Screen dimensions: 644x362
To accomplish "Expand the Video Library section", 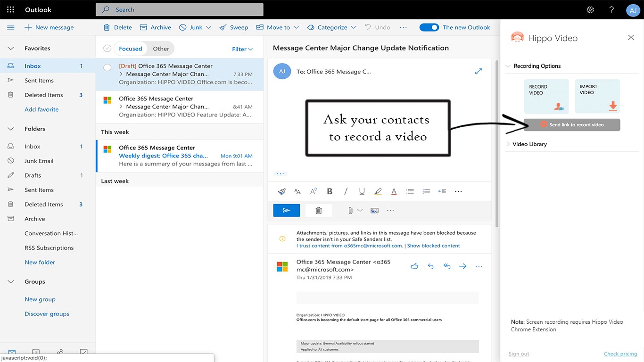I will coord(508,144).
